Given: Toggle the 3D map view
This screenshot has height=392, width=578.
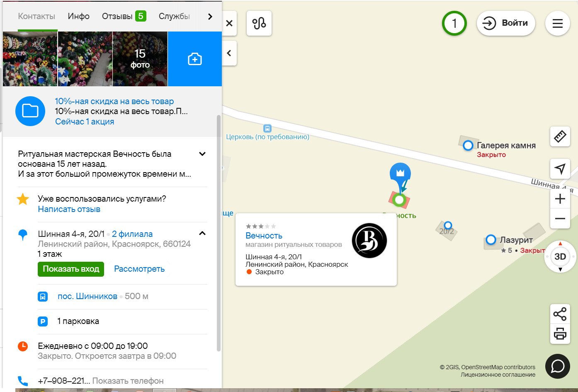Looking at the screenshot, I should coord(560,257).
